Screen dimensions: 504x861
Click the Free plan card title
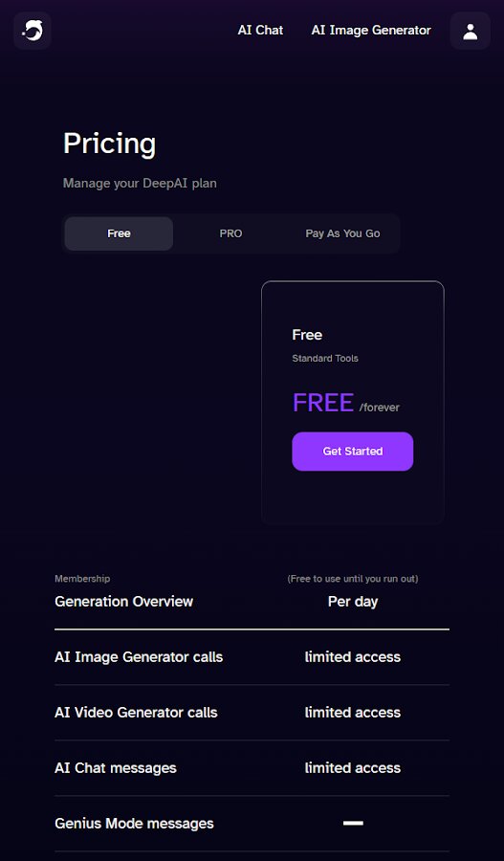[307, 335]
